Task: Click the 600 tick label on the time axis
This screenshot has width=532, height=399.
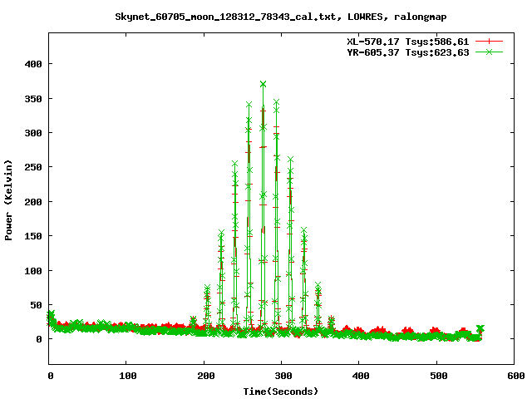Action: 515,377
